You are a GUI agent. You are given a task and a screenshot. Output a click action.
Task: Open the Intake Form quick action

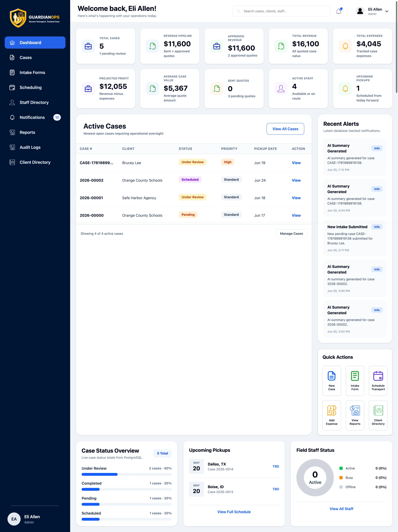pyautogui.click(x=355, y=381)
